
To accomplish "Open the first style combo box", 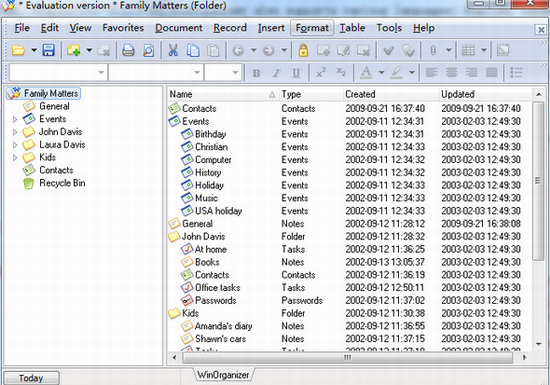I will click(x=58, y=73).
